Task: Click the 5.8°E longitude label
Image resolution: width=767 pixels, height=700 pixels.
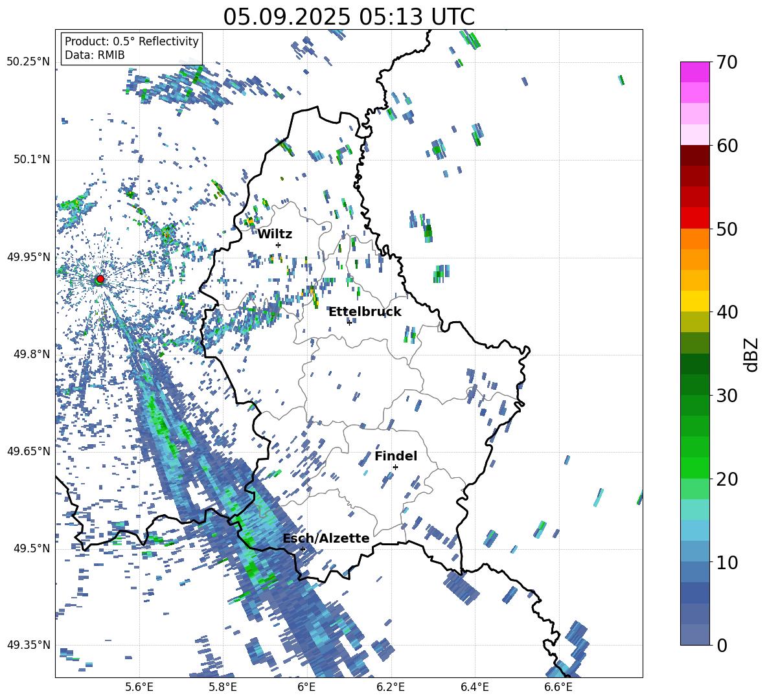Action: [223, 687]
